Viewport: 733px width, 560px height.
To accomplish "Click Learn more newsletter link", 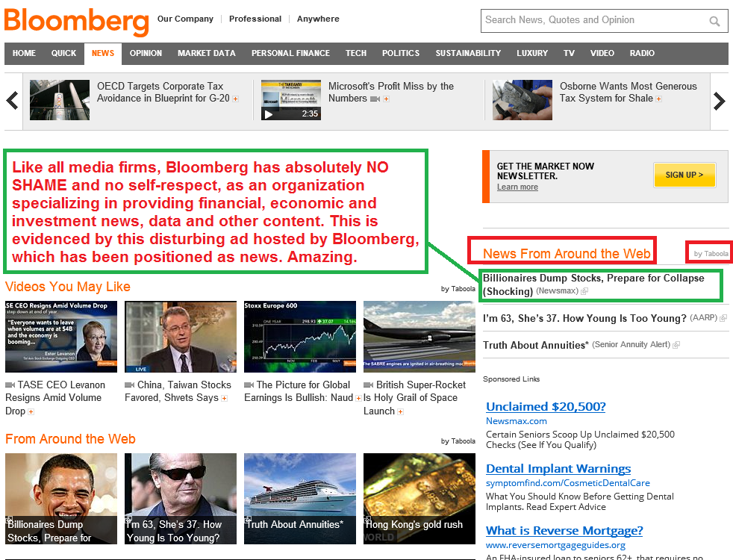I will coord(517,187).
